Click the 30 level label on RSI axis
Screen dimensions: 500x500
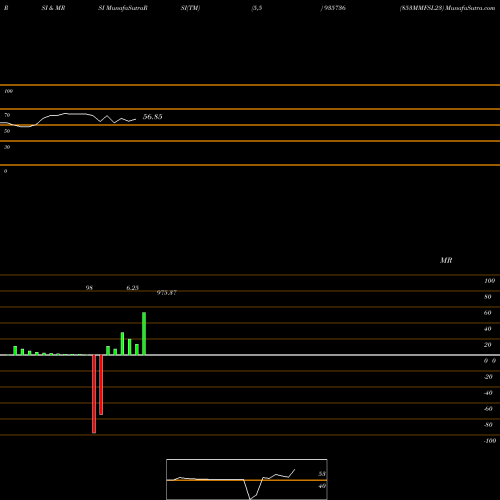(7, 147)
